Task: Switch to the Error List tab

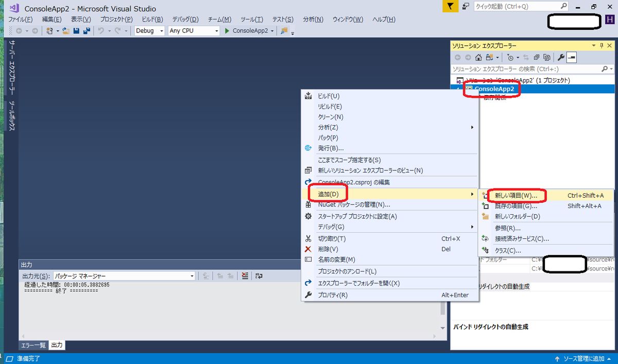Action: (x=33, y=345)
